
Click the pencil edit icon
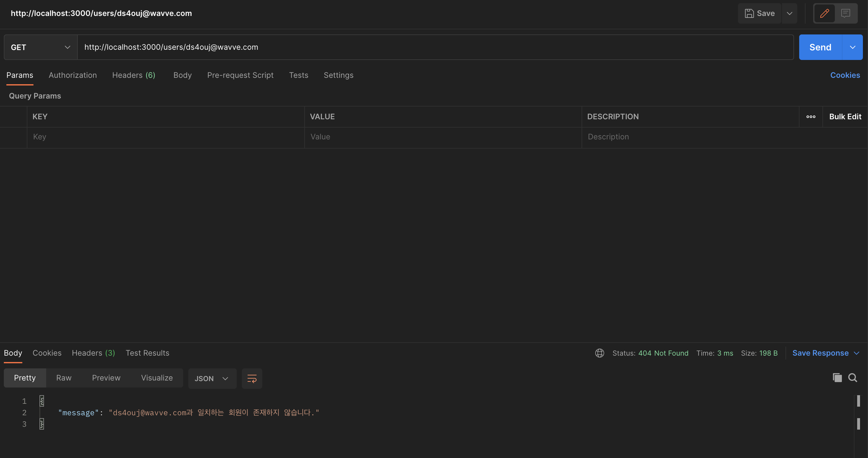click(x=824, y=13)
